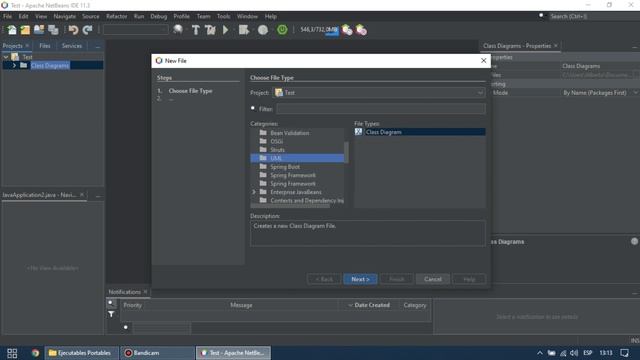Click the Save All toolbar icon
This screenshot has height=360, width=640.
(53, 30)
